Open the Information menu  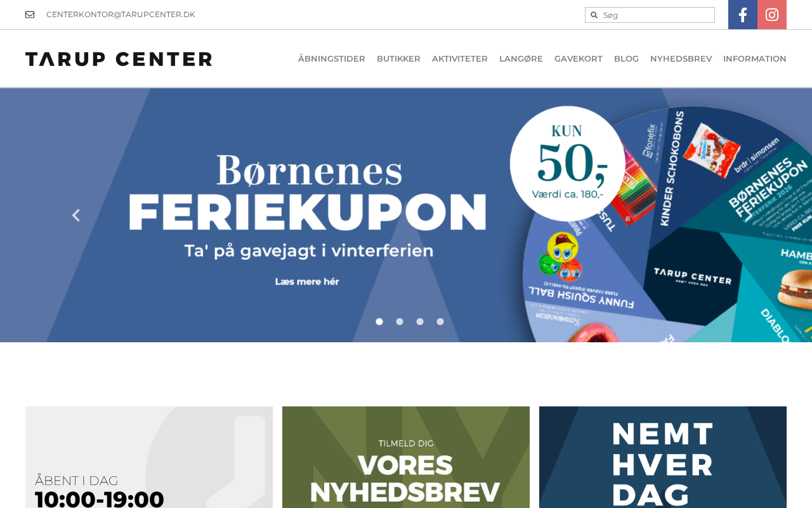tap(755, 59)
